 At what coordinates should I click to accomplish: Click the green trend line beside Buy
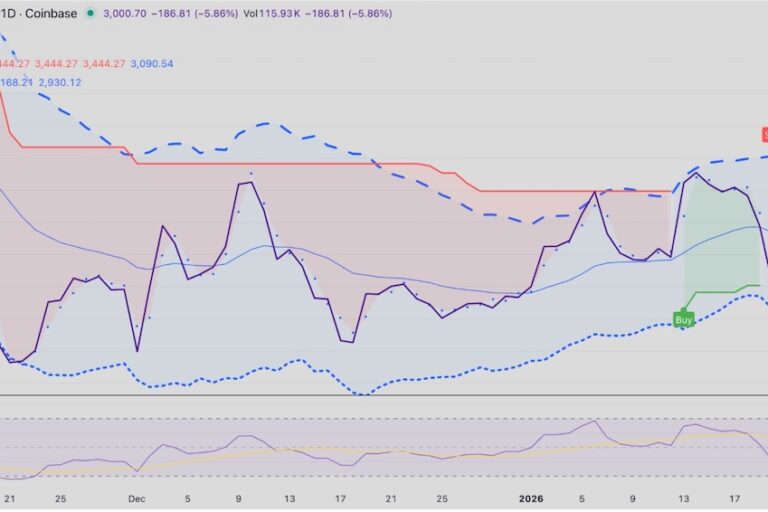pos(715,291)
